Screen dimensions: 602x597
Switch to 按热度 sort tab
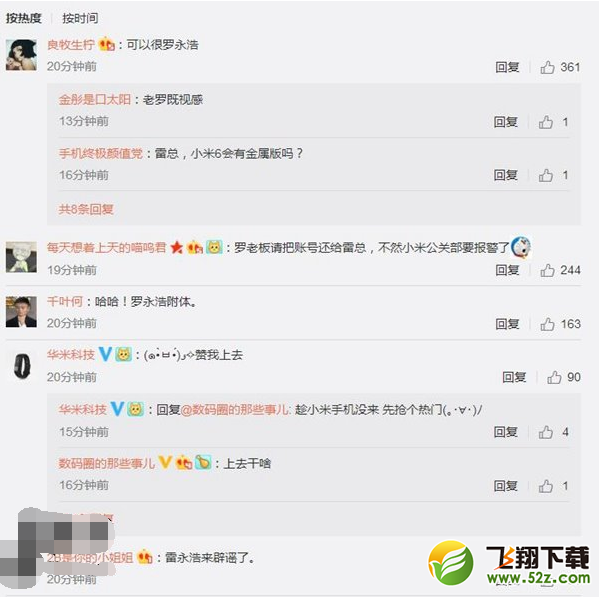24,18
